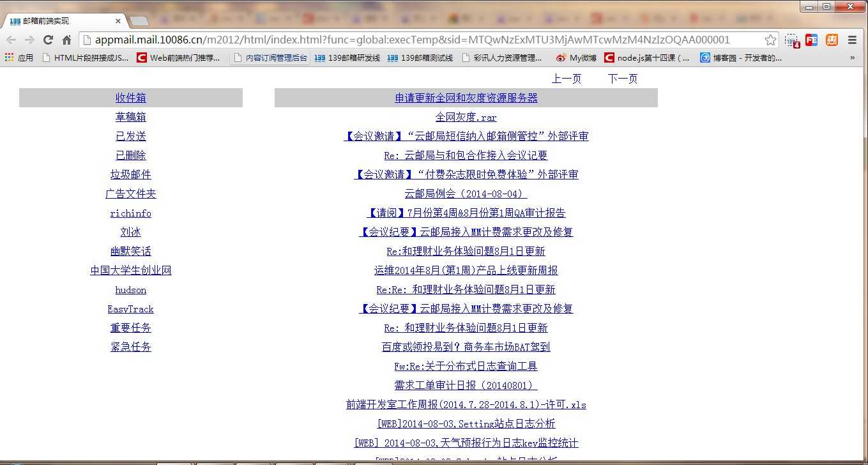Open the 应用 apps shortcut

(19, 57)
